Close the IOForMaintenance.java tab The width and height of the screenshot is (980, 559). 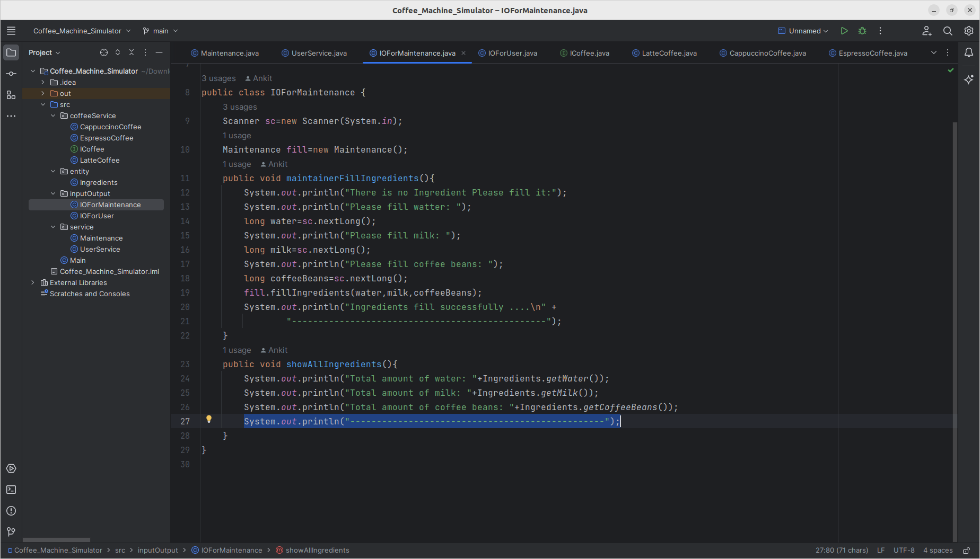(463, 53)
